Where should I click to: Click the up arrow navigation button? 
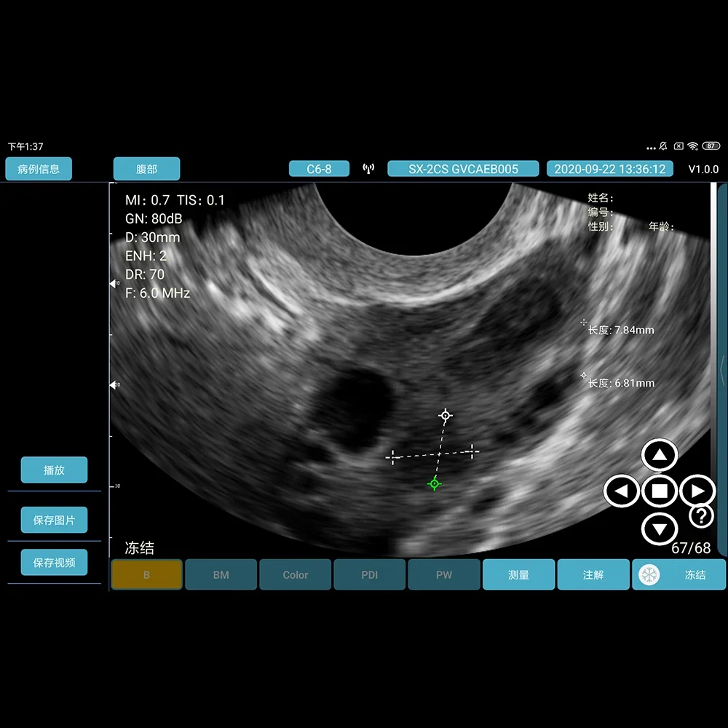tap(660, 454)
